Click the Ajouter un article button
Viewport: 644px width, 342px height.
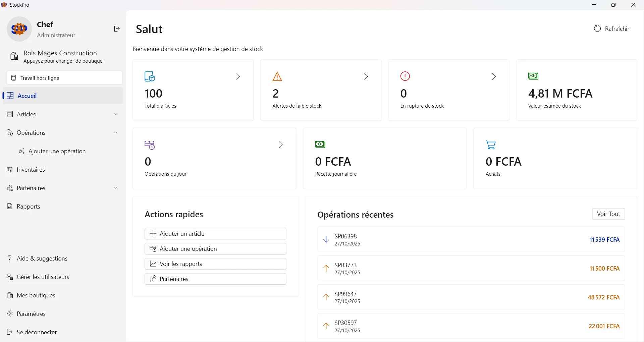pos(215,233)
